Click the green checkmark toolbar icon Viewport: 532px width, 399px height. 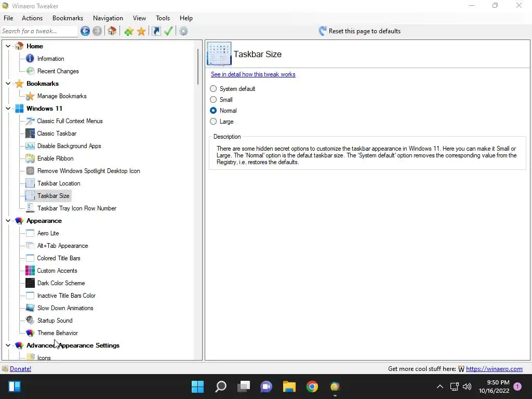(x=168, y=31)
